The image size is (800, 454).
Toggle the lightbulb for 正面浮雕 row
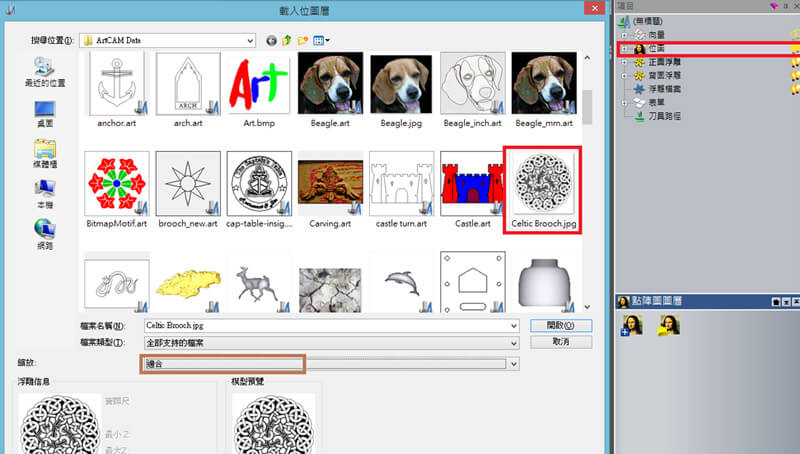795,62
